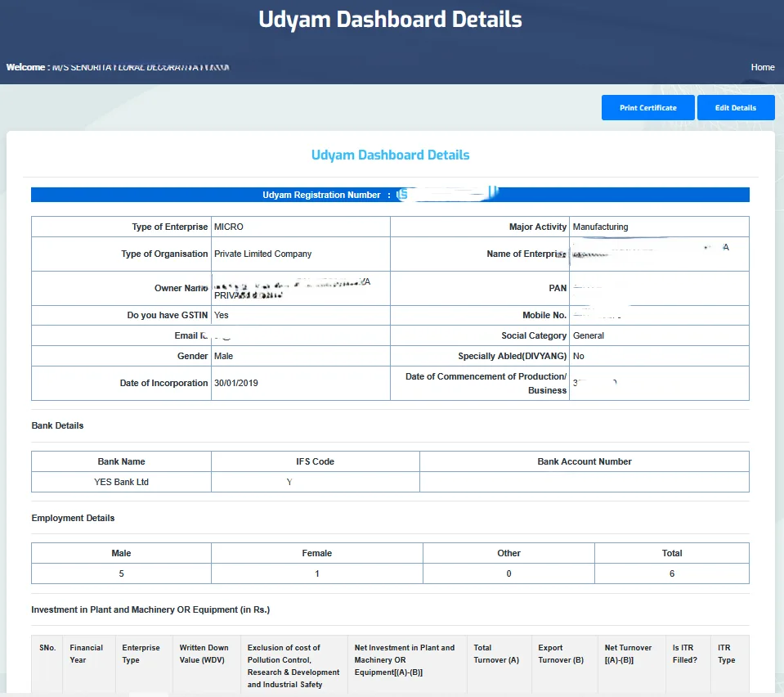This screenshot has height=697, width=784.
Task: Click the Date of Incorporation label
Action: click(164, 383)
